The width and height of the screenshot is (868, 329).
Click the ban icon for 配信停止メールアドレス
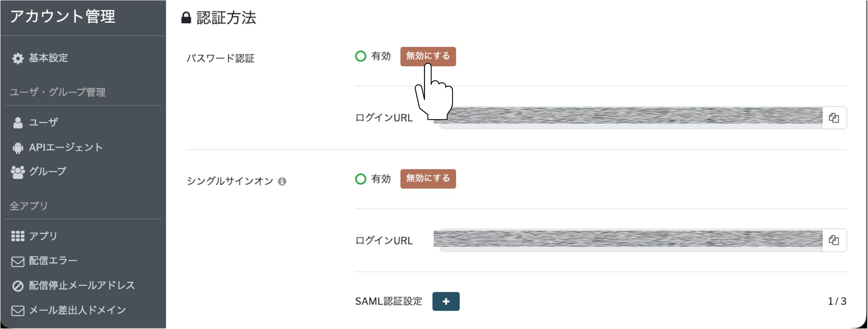(18, 286)
